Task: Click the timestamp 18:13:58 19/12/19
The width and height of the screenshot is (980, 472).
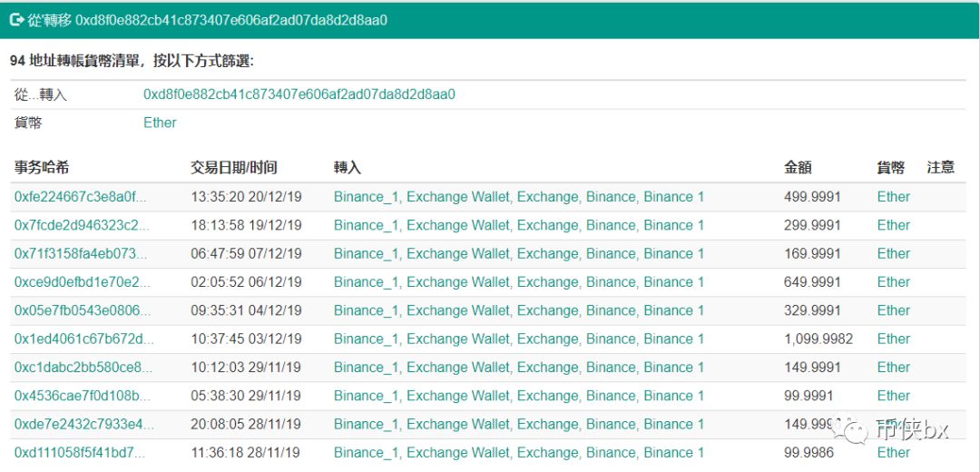Action: click(246, 225)
